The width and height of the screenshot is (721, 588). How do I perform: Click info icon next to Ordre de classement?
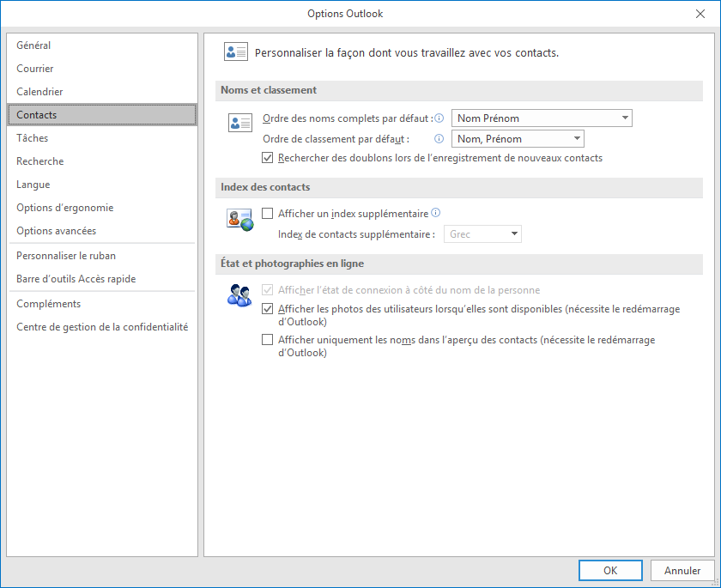click(439, 139)
